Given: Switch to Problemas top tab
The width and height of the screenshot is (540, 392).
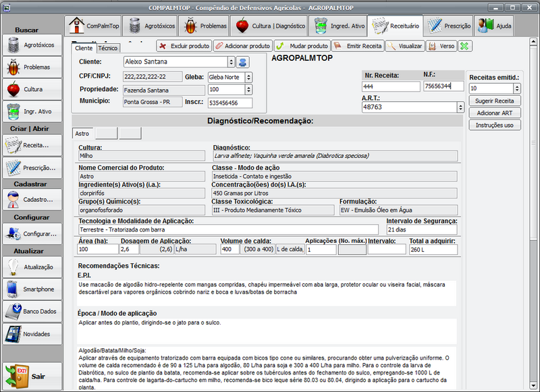Looking at the screenshot, I should [x=204, y=26].
